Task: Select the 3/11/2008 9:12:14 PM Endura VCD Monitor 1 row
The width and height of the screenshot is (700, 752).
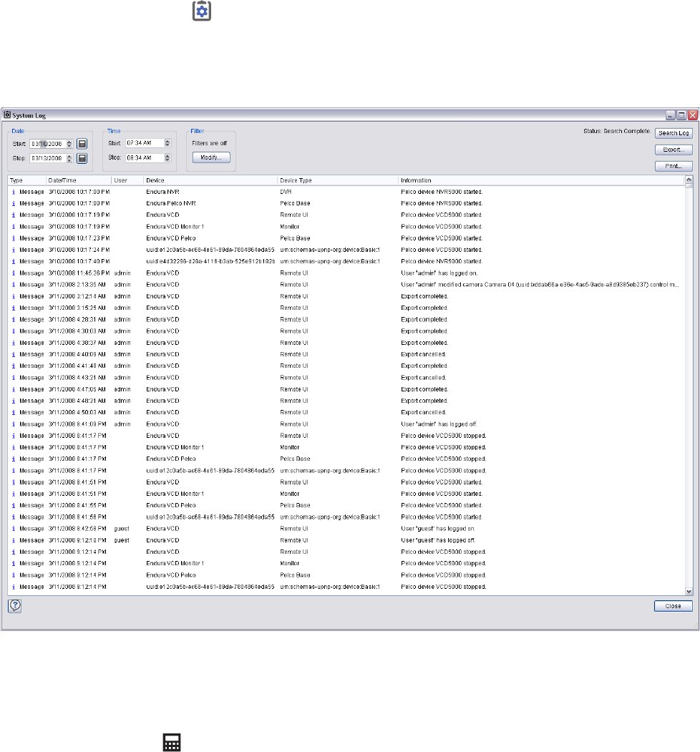Action: 346,564
